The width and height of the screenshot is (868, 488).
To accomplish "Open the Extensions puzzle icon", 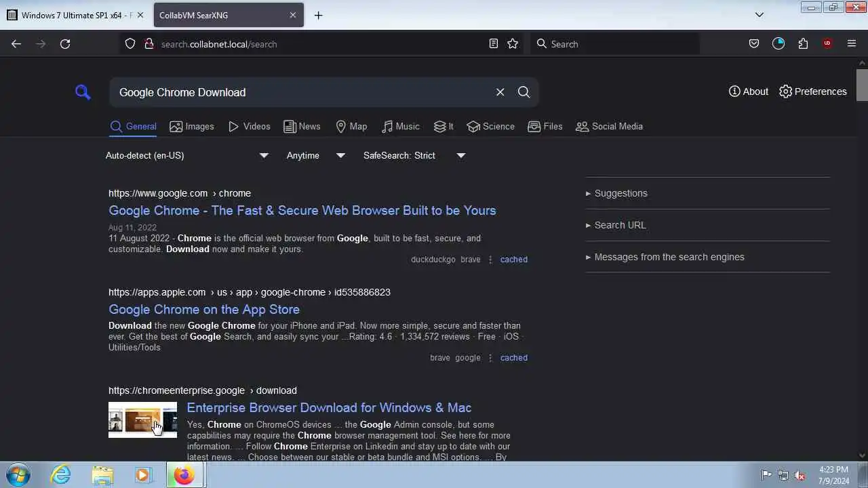I will pos(803,43).
